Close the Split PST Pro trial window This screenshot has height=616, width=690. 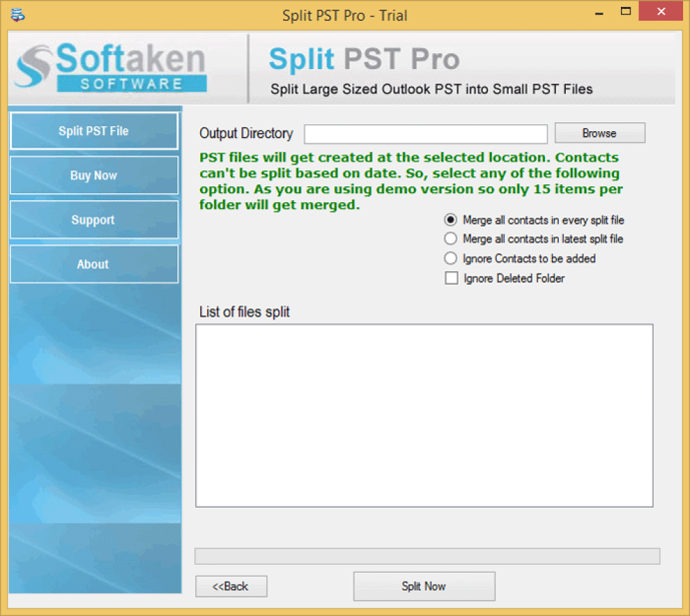pos(661,12)
